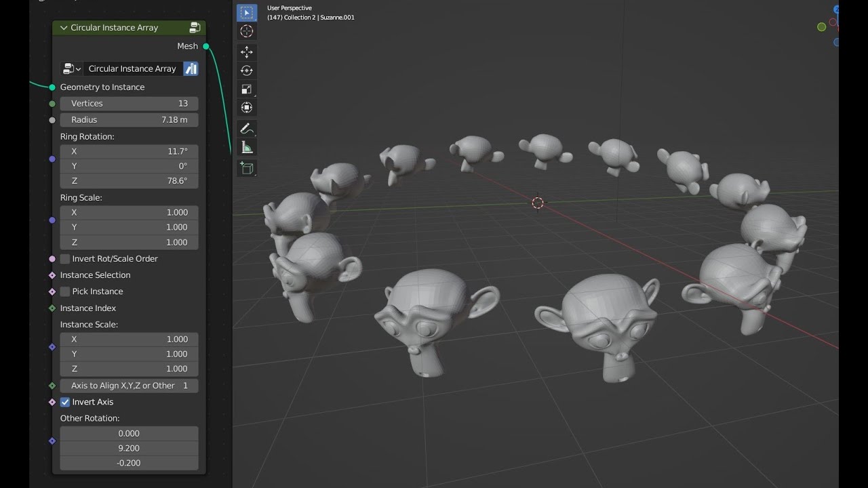
Task: Click Axis to Align X,Y,Z or Other field
Action: 130,386
